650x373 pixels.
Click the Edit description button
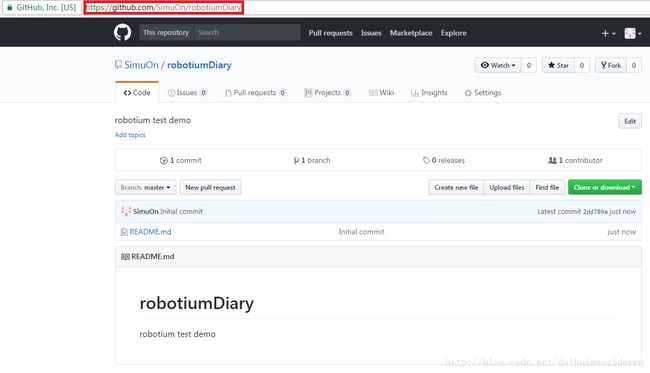tap(630, 121)
